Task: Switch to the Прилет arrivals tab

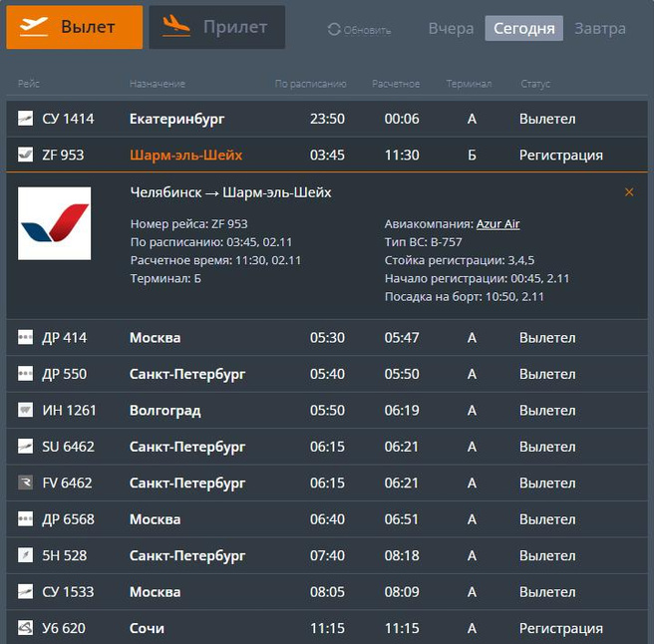Action: (217, 27)
